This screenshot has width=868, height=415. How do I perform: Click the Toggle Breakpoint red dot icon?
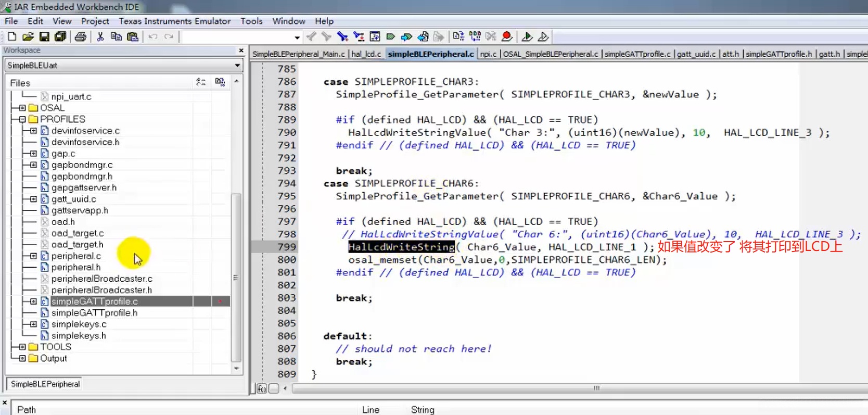507,36
